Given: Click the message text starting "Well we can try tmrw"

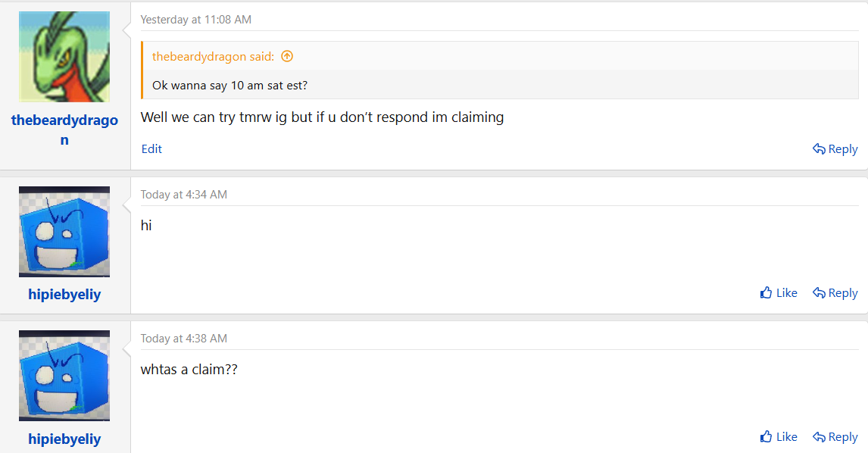Looking at the screenshot, I should (322, 117).
